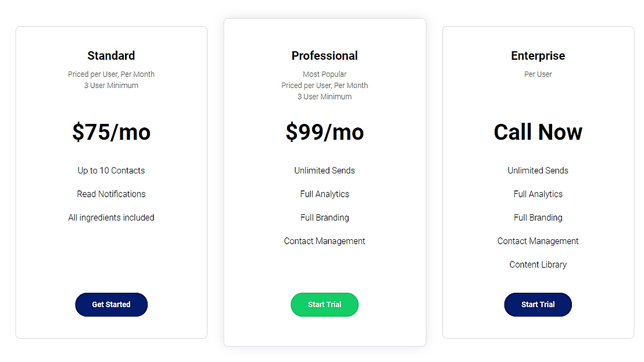Select the Up to 10 Contacts feature

[x=111, y=171]
